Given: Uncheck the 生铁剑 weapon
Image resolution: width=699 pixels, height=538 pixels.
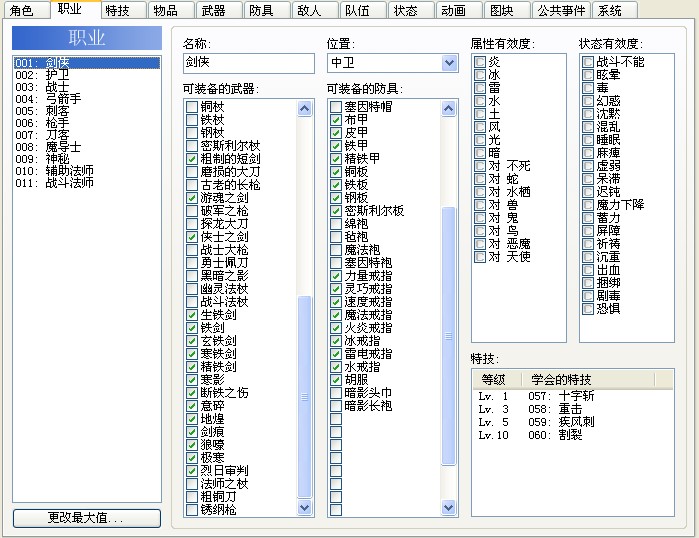Looking at the screenshot, I should [x=192, y=315].
